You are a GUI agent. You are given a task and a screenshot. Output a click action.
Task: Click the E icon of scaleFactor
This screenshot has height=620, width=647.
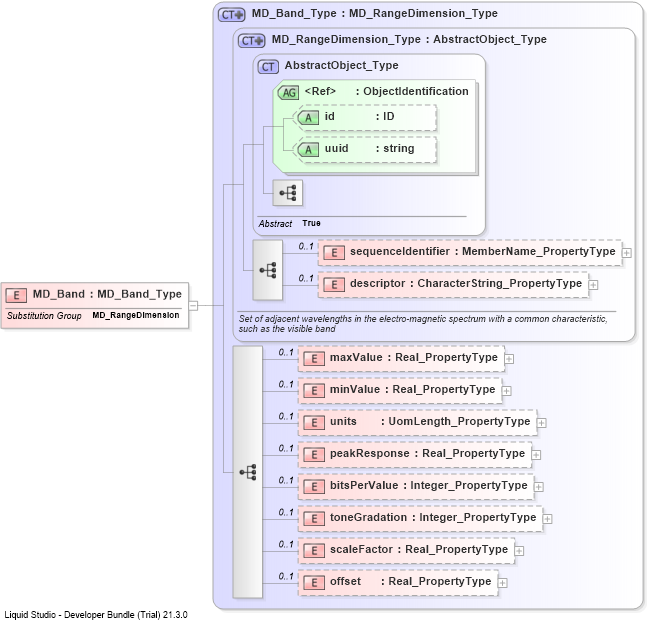click(314, 550)
